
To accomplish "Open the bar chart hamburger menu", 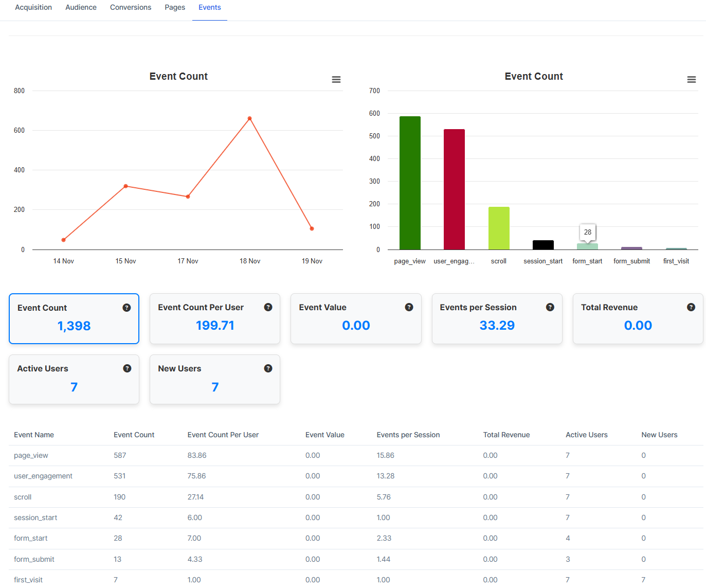I will tap(692, 80).
